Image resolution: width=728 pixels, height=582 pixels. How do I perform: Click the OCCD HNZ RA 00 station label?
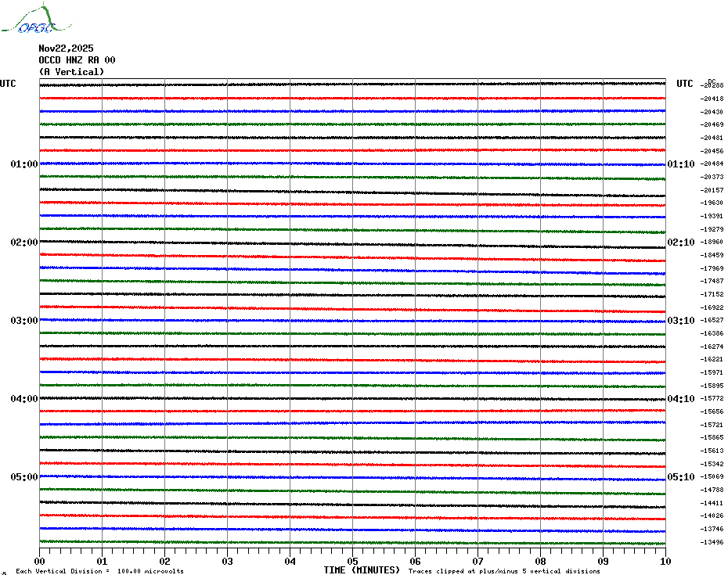[77, 60]
